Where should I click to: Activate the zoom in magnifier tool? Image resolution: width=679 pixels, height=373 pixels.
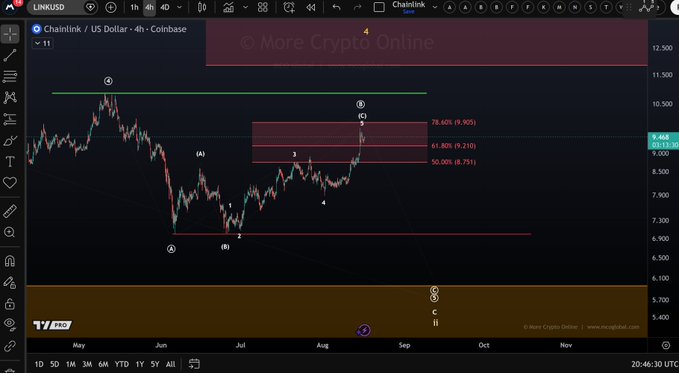point(10,233)
